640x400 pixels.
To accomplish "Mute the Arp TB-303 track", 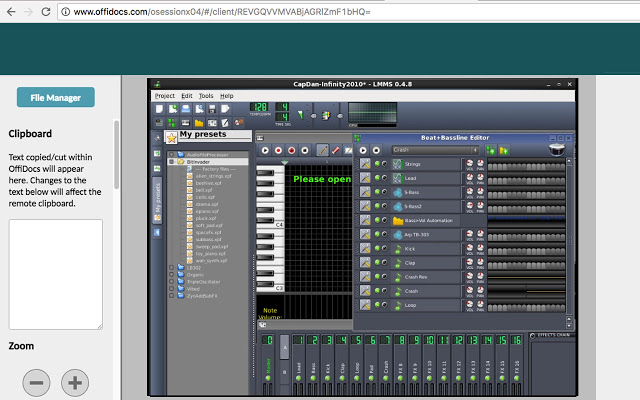I will (378, 234).
